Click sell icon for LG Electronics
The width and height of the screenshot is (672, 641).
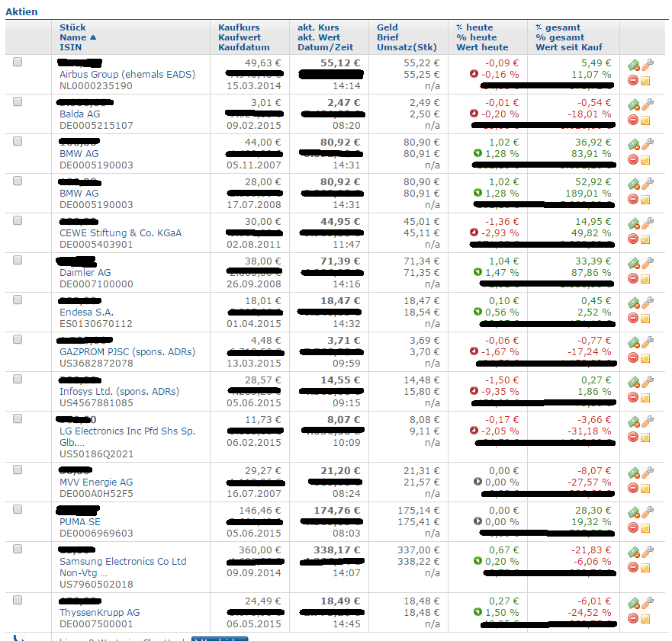(x=634, y=422)
